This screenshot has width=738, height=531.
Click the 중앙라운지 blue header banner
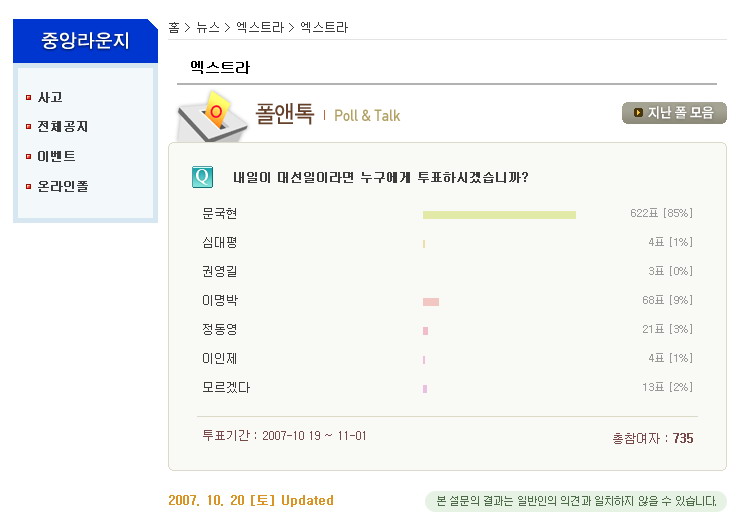85,41
